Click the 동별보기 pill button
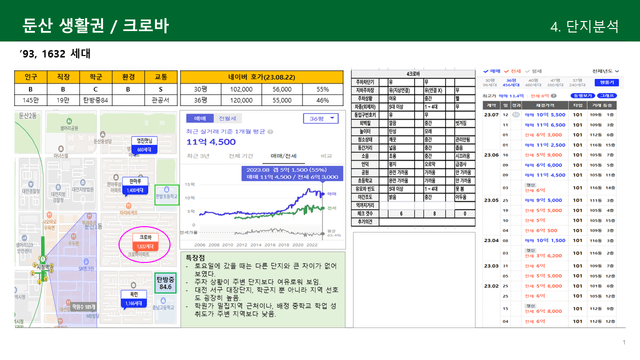Image resolution: width=640 pixels, height=360 pixels. pos(582,96)
